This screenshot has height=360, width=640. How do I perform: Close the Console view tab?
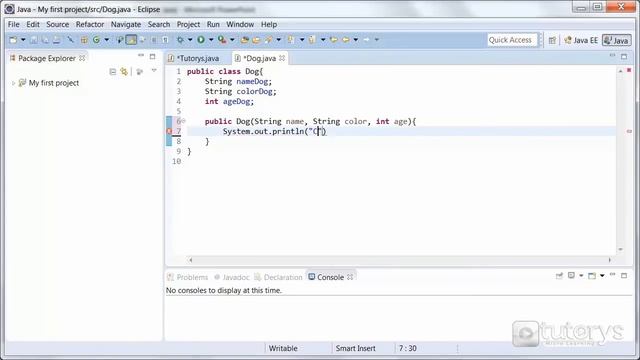(x=350, y=277)
